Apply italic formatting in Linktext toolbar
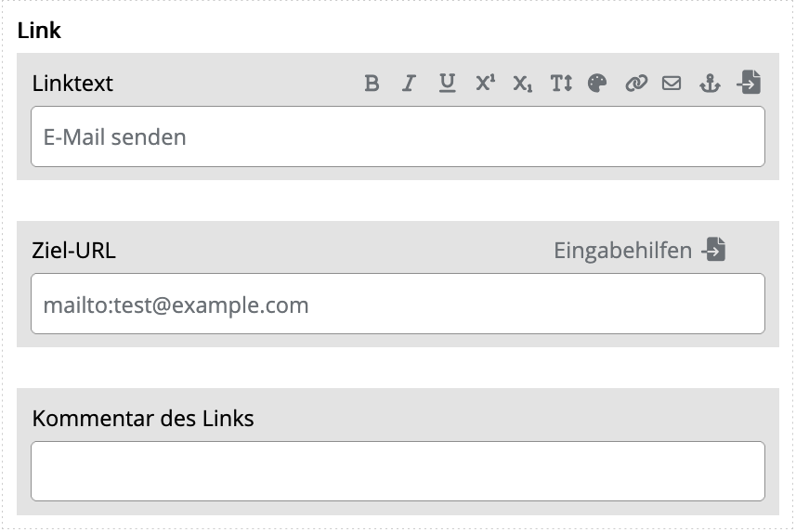796x532 pixels. (408, 84)
